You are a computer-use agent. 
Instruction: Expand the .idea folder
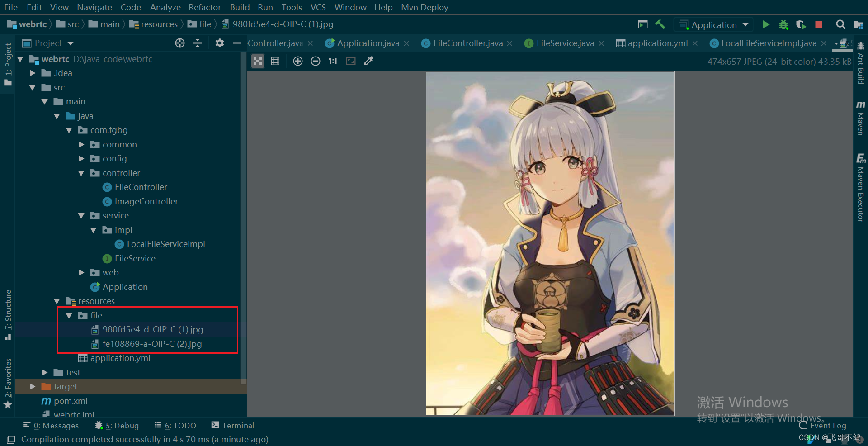[x=33, y=73]
